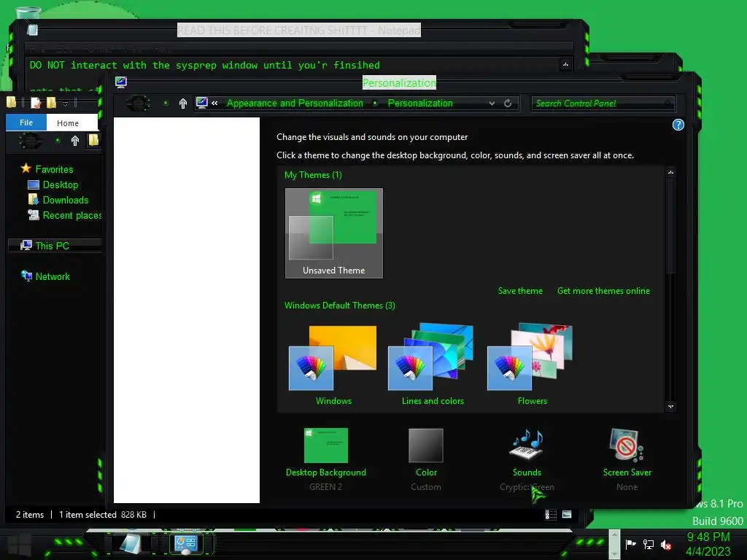Click the folder icon in Explorer address bar
Screen dimensions: 747x560
pyautogui.click(x=93, y=140)
